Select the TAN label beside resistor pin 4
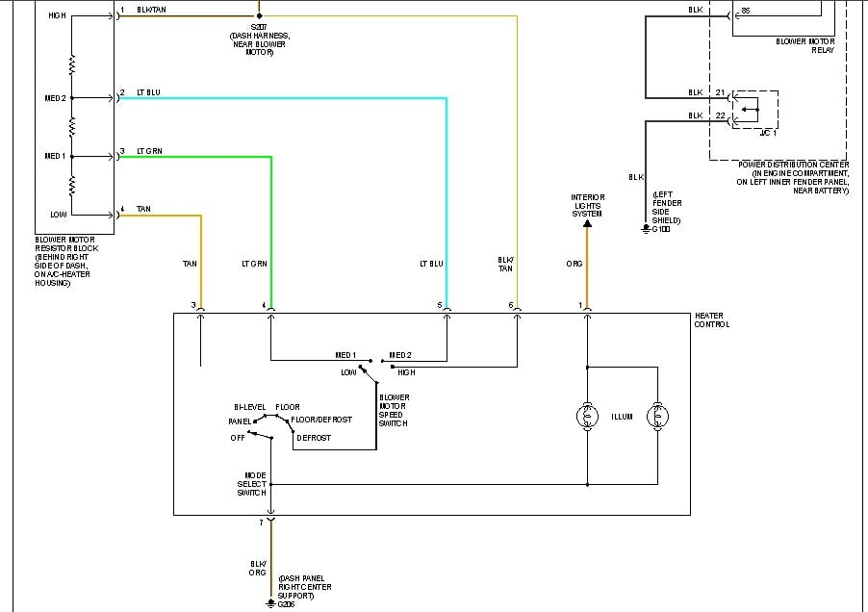 pos(143,209)
